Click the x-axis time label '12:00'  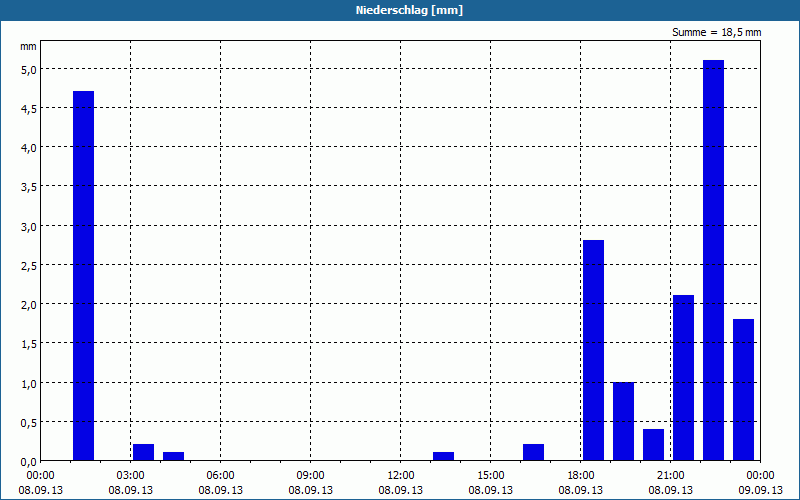point(401,476)
